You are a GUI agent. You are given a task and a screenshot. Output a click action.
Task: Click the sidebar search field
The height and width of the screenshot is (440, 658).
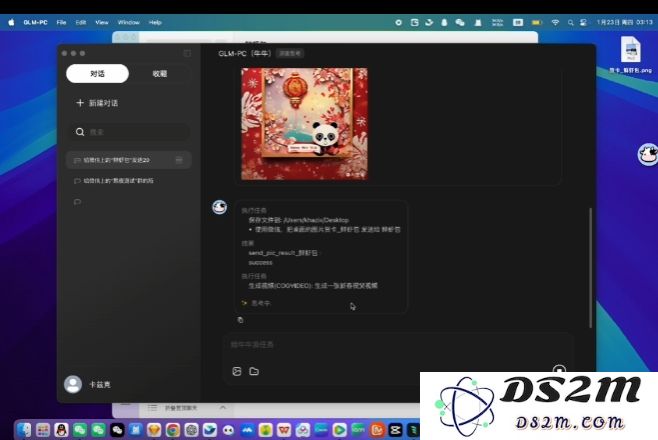coord(128,132)
